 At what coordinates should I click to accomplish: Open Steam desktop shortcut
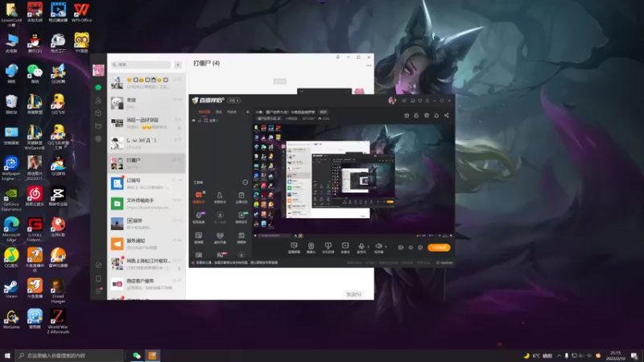(x=11, y=289)
